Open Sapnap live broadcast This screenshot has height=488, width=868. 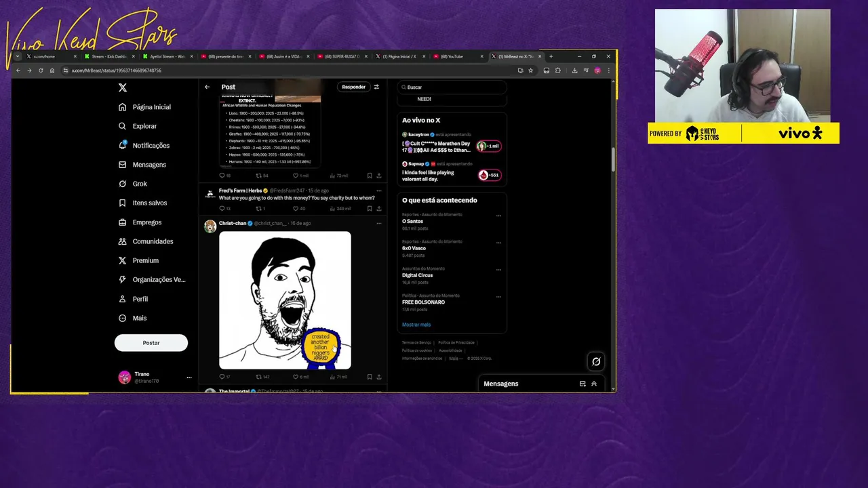tap(452, 172)
